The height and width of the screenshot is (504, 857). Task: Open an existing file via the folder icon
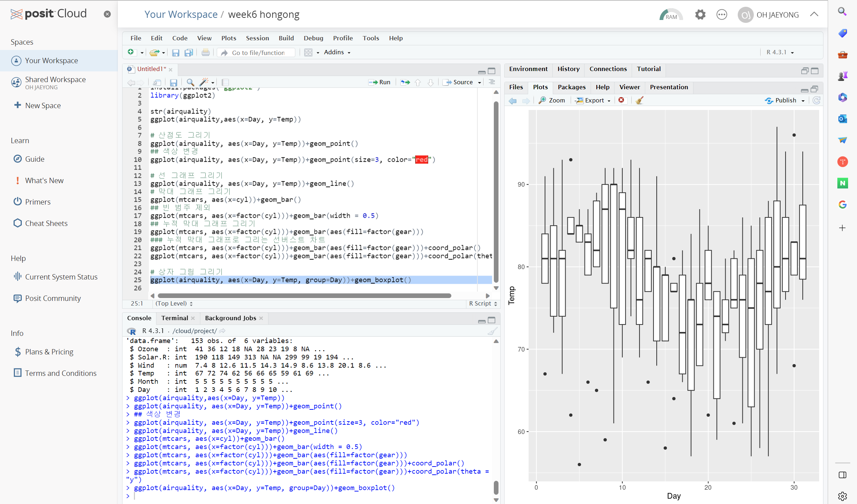click(154, 52)
